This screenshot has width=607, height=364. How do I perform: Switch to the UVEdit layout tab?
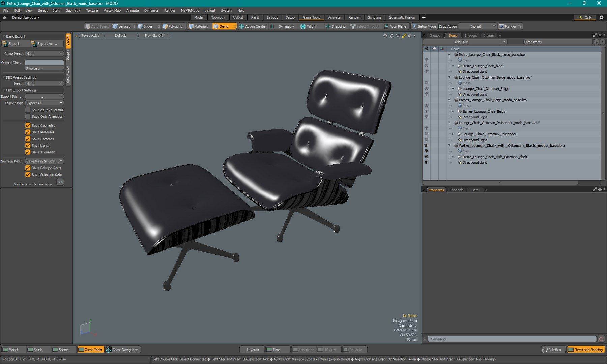238,17
